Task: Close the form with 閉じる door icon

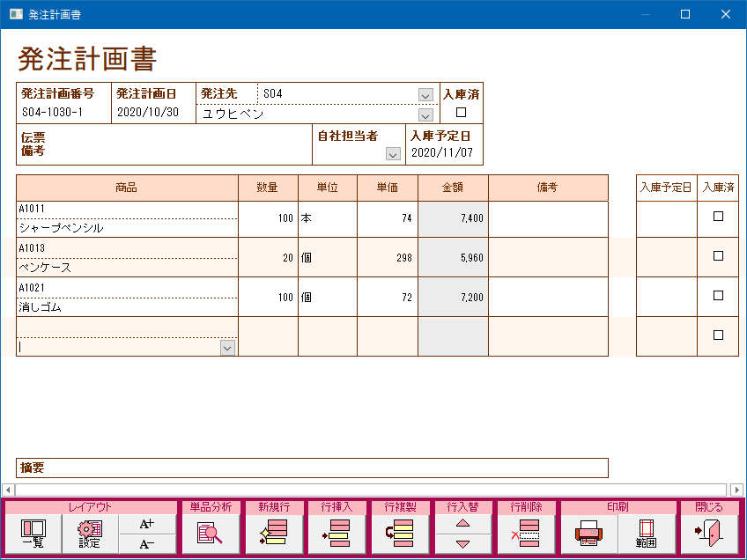Action: pyautogui.click(x=708, y=534)
